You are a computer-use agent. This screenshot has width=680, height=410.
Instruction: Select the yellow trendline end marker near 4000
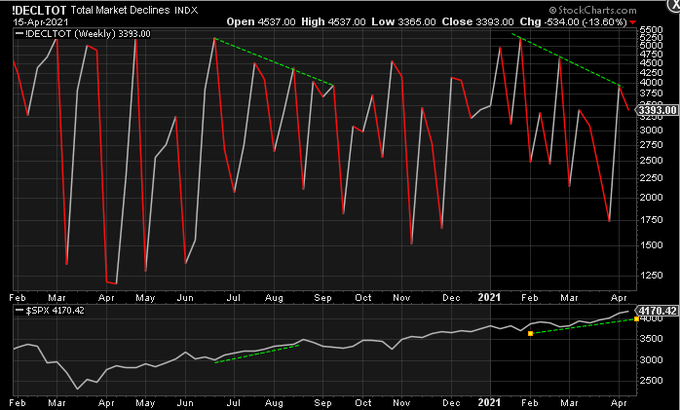pyautogui.click(x=636, y=319)
